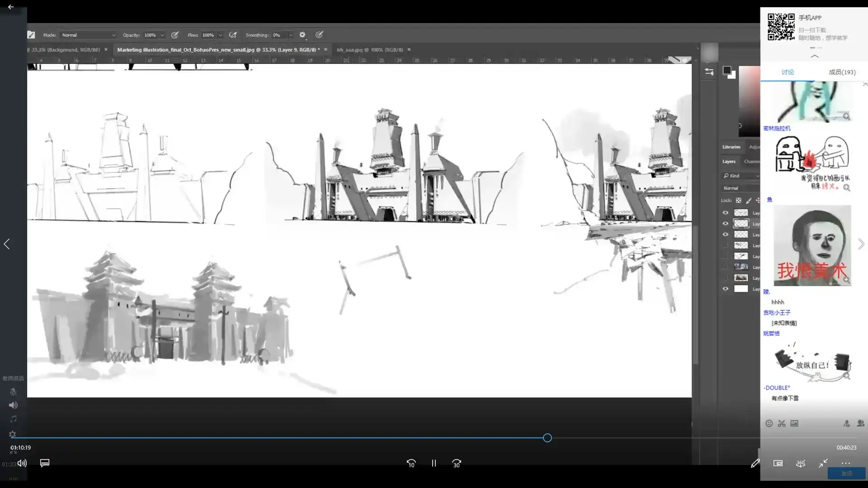Open the pencil annotation tool

(755, 463)
